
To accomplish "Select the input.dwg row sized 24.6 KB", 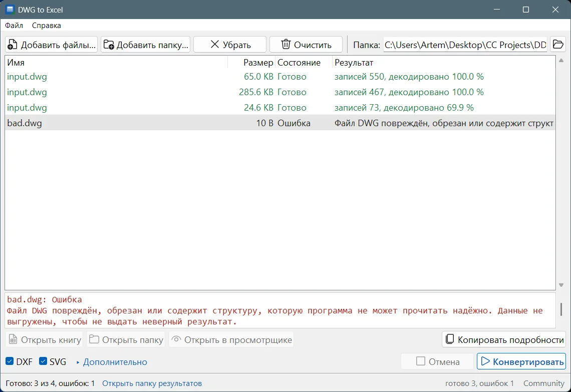I will click(280, 108).
